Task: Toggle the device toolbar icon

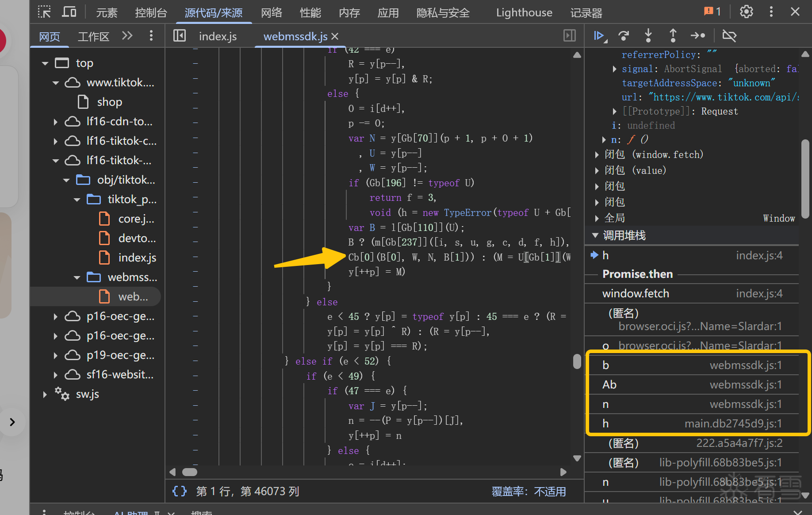Action: click(69, 12)
